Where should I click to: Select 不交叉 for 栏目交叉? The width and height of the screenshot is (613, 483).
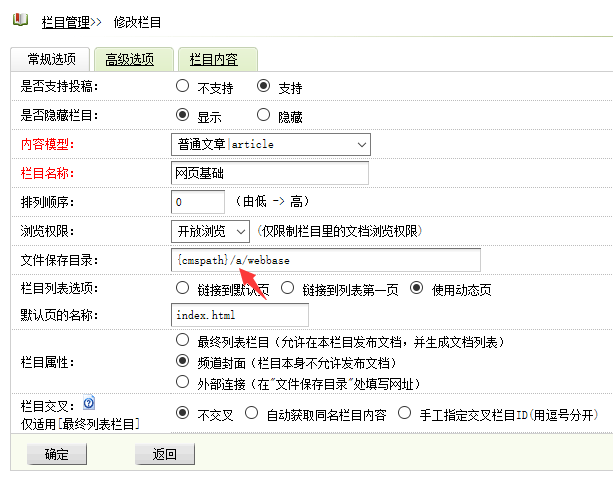(x=182, y=413)
